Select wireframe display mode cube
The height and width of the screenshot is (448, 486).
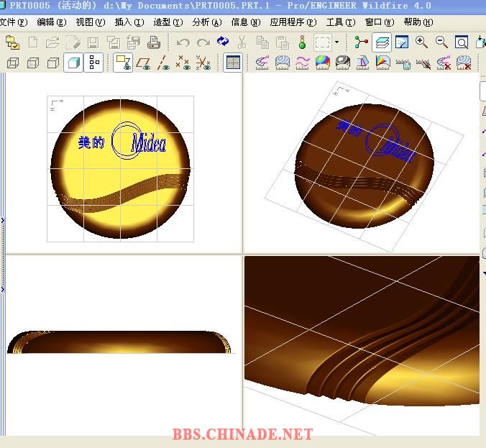tap(13, 63)
